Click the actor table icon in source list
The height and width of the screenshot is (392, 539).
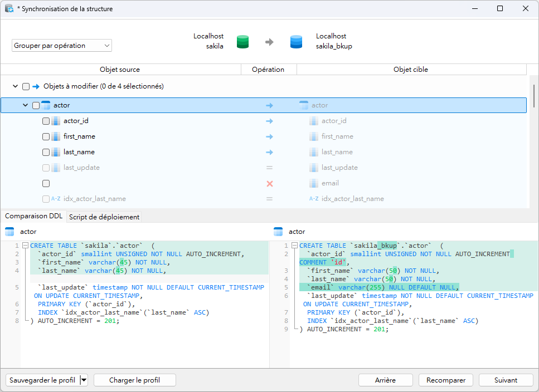point(46,105)
